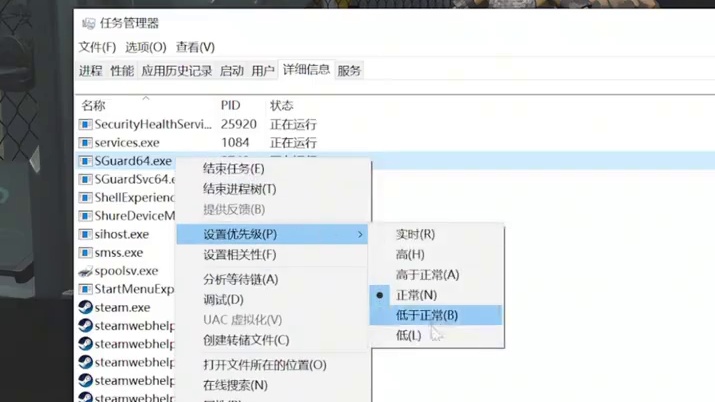Sort by the 名称 column header
The height and width of the screenshot is (402, 715).
click(x=93, y=106)
